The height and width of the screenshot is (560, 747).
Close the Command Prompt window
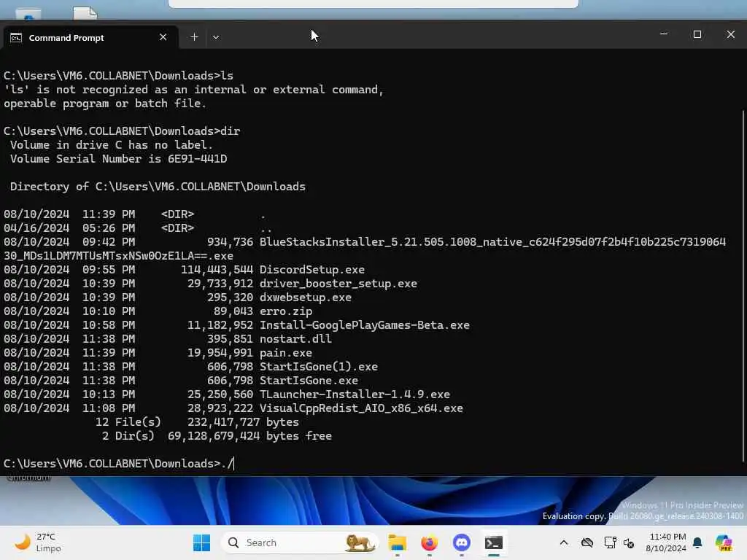[x=730, y=34]
